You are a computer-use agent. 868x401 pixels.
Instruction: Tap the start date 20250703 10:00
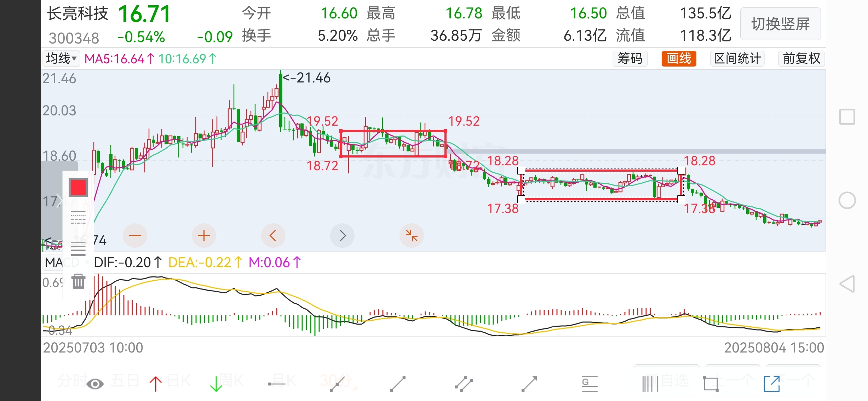pyautogui.click(x=93, y=348)
